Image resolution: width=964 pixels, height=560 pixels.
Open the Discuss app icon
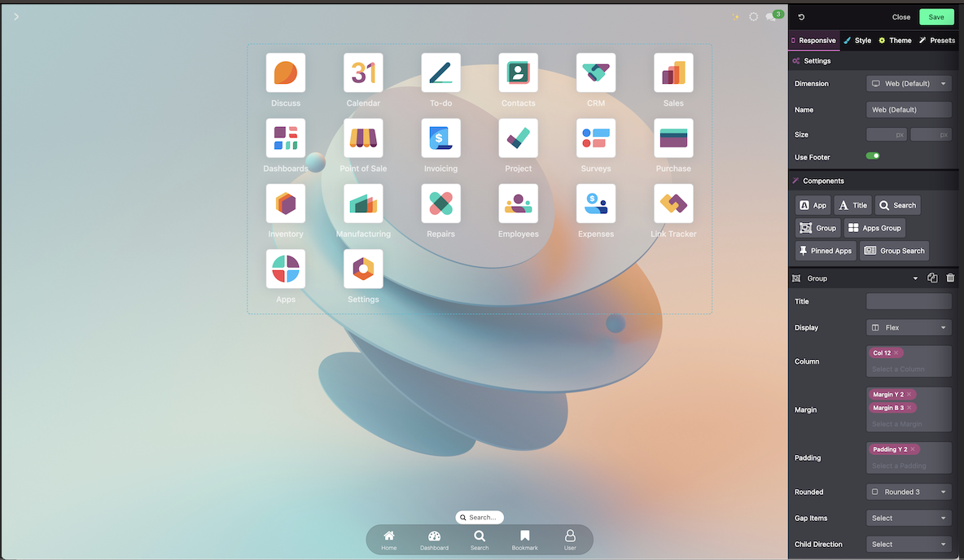tap(285, 72)
